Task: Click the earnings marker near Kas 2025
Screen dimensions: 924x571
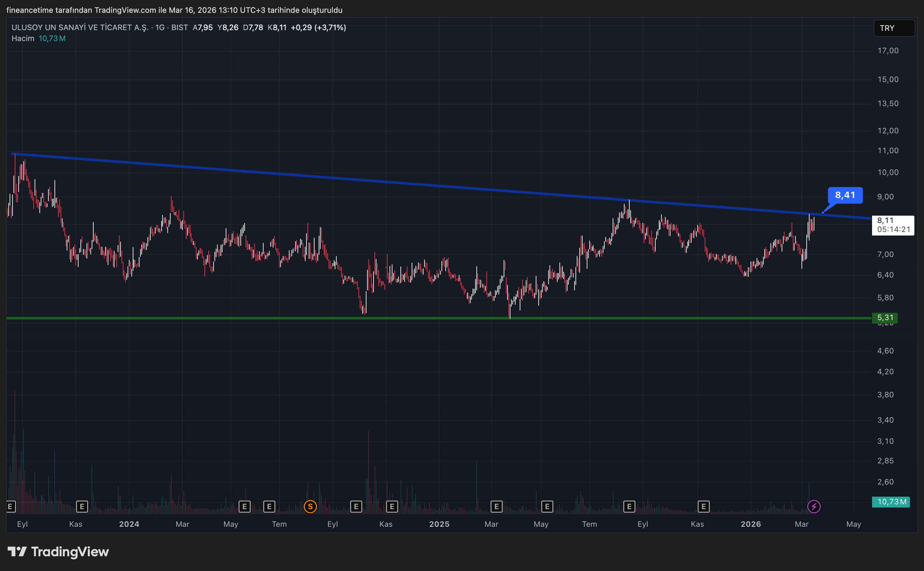Action: (x=703, y=506)
